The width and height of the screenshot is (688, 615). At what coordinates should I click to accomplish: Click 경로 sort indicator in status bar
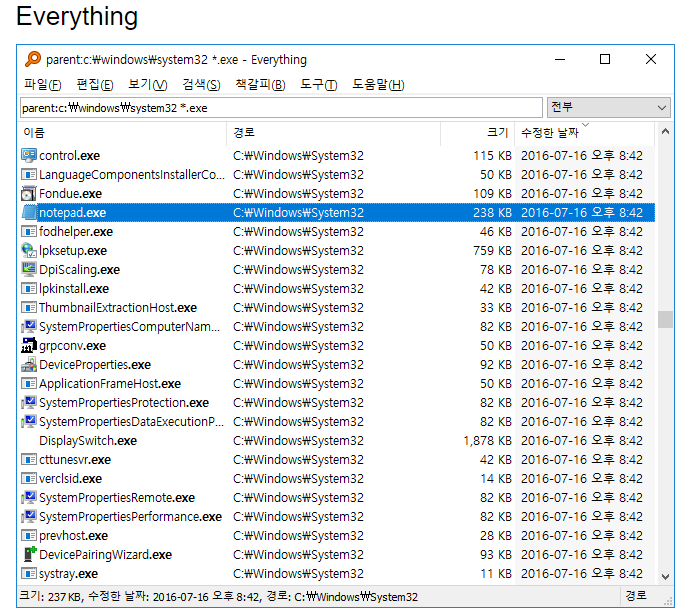point(636,596)
